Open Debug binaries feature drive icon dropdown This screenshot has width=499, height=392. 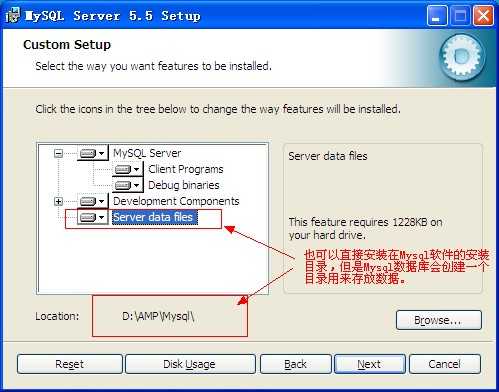127,185
